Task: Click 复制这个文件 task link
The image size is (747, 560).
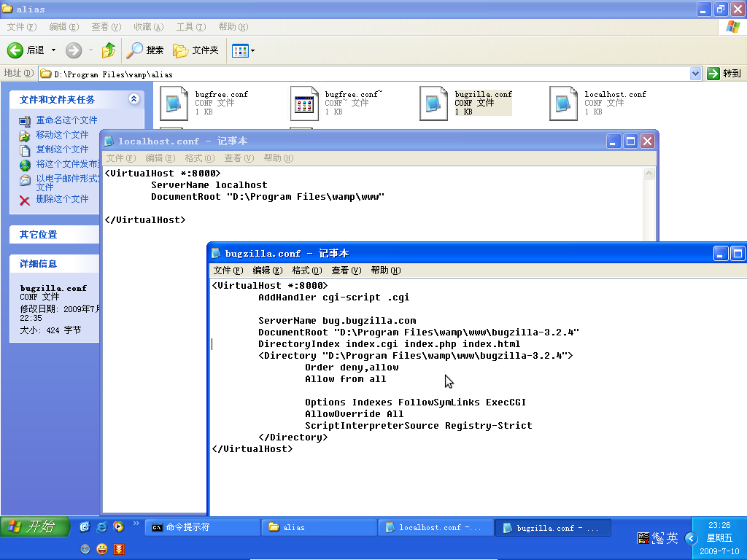Action: click(63, 149)
